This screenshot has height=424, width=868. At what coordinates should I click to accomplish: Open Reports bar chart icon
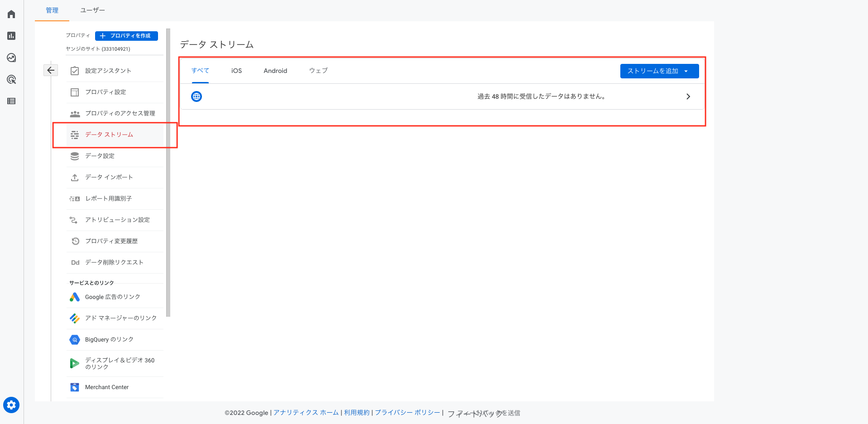11,36
